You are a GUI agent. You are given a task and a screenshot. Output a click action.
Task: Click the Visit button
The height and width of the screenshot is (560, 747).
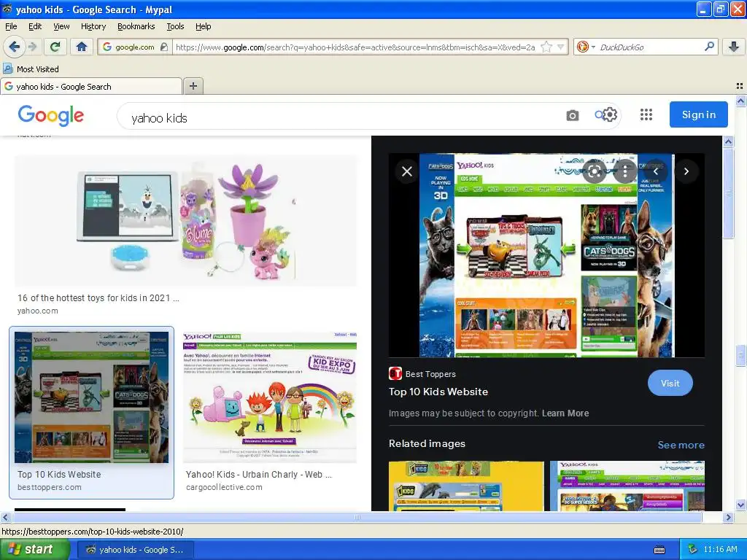point(670,383)
